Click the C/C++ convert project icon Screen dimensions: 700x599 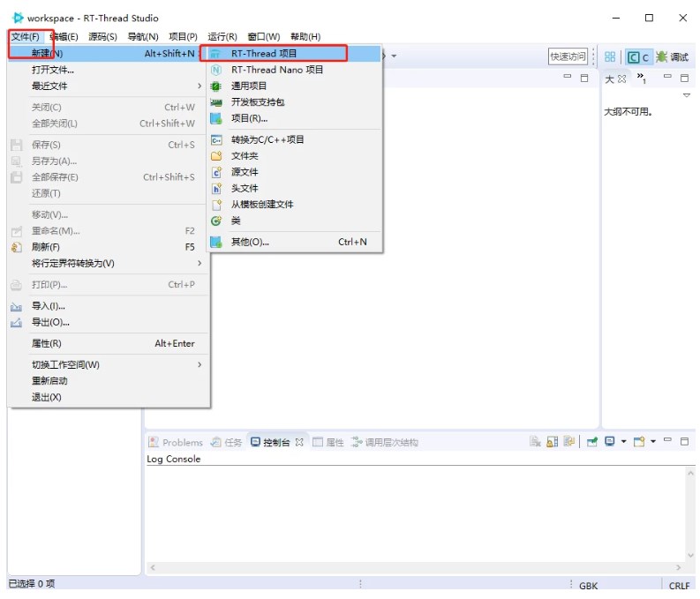point(216,140)
